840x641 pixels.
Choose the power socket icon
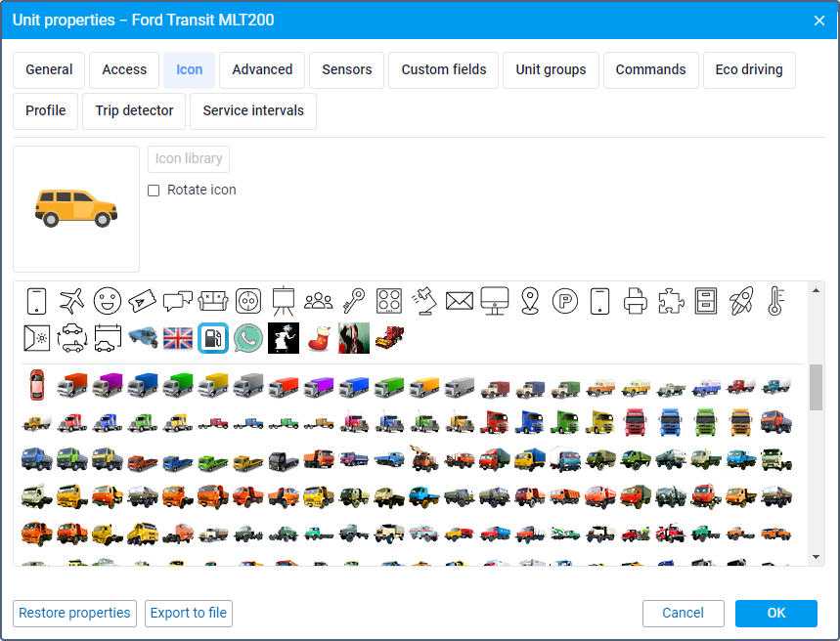point(248,300)
